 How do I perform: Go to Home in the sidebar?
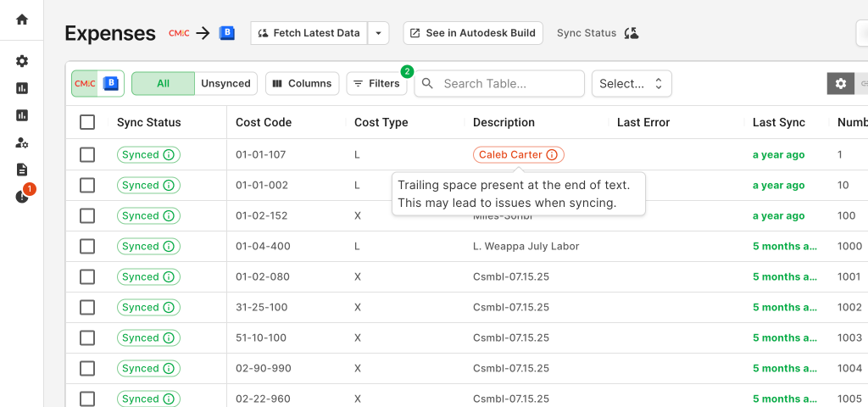(22, 20)
